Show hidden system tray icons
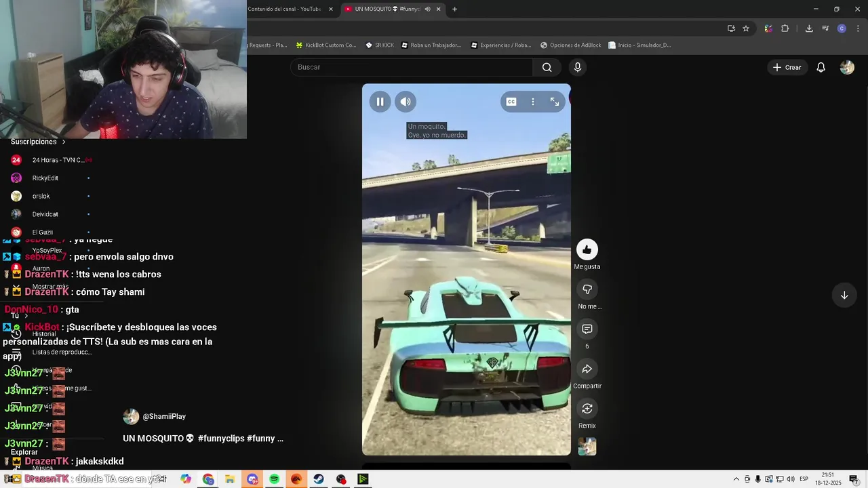Image resolution: width=868 pixels, height=488 pixels. [x=736, y=479]
